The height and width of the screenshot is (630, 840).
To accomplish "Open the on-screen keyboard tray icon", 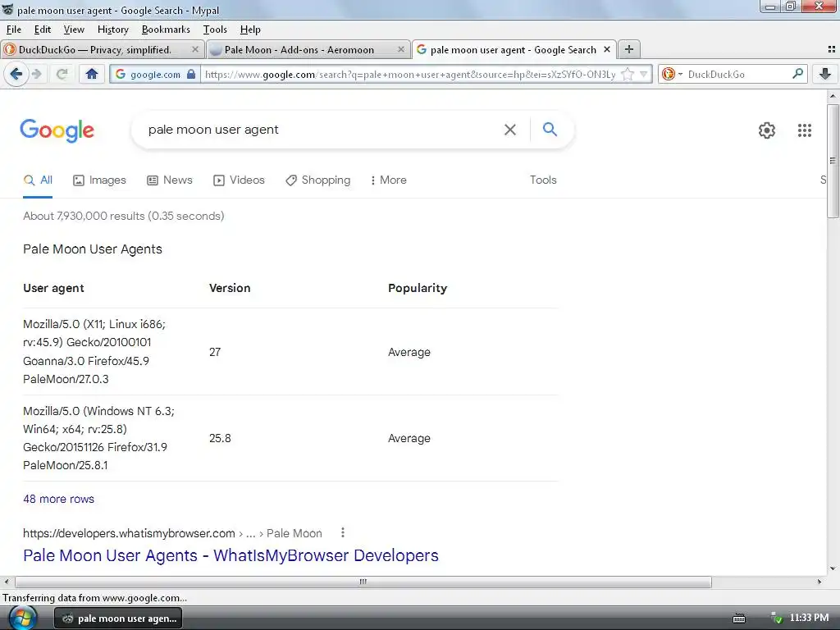I will click(x=739, y=619).
